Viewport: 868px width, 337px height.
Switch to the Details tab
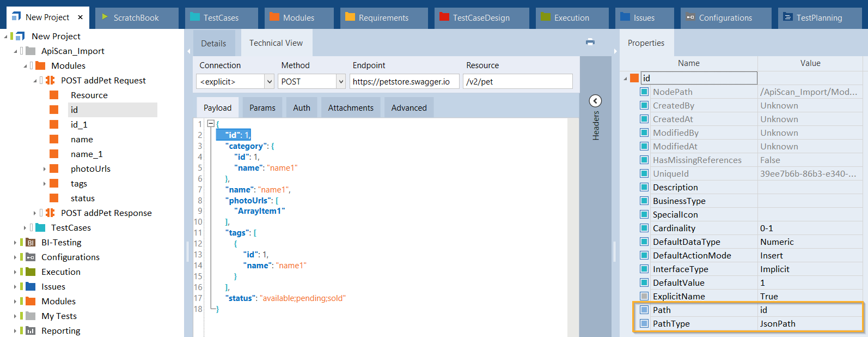click(x=213, y=44)
